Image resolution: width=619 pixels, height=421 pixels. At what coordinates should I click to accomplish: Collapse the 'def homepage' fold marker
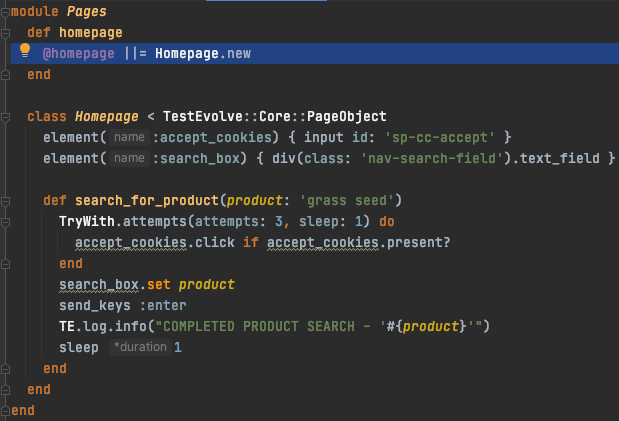click(x=5, y=33)
